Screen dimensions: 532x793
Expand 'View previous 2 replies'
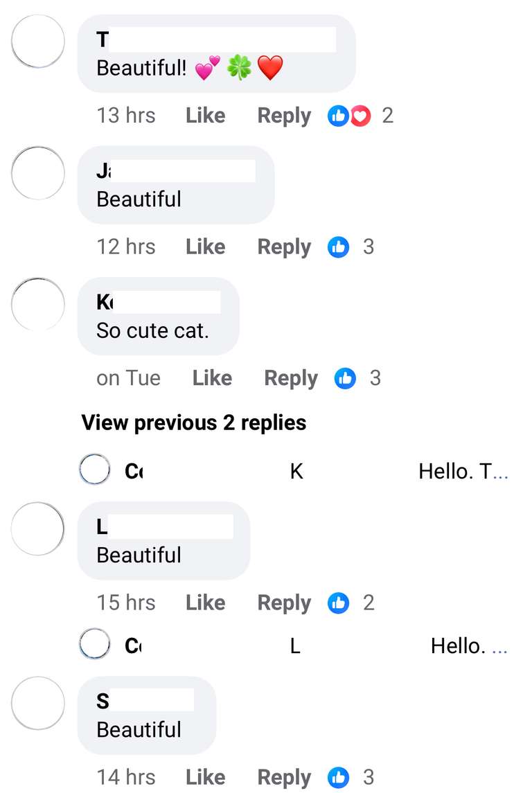pos(193,422)
